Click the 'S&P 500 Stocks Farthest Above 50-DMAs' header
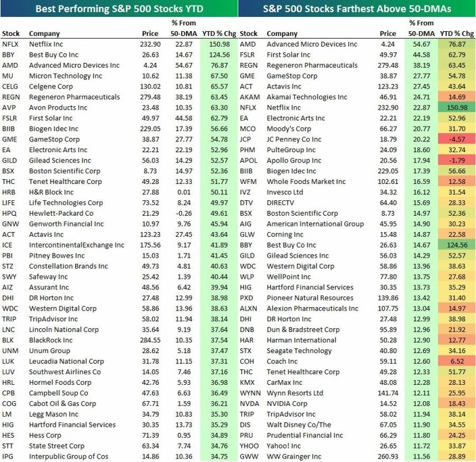Viewport: 476px width, 462px height. click(x=357, y=9)
